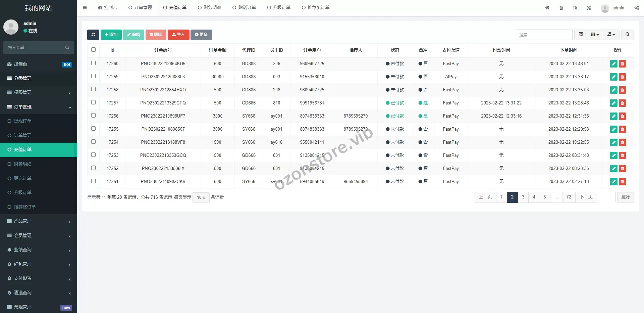This screenshot has height=313, width=644.
Task: Open the page size dropdown showing 10
Action: (x=201, y=197)
